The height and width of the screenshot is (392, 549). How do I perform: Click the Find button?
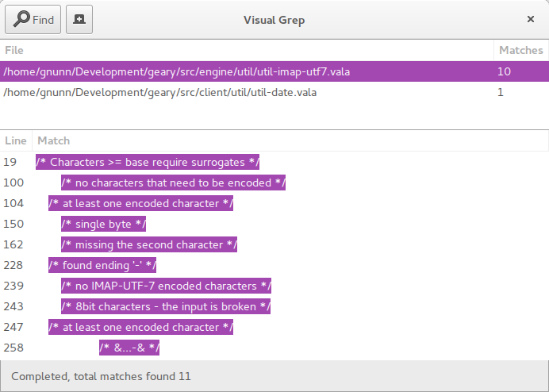click(33, 20)
